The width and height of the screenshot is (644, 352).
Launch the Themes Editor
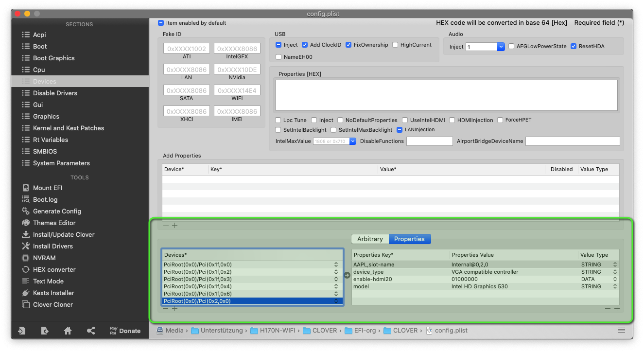[49, 223]
